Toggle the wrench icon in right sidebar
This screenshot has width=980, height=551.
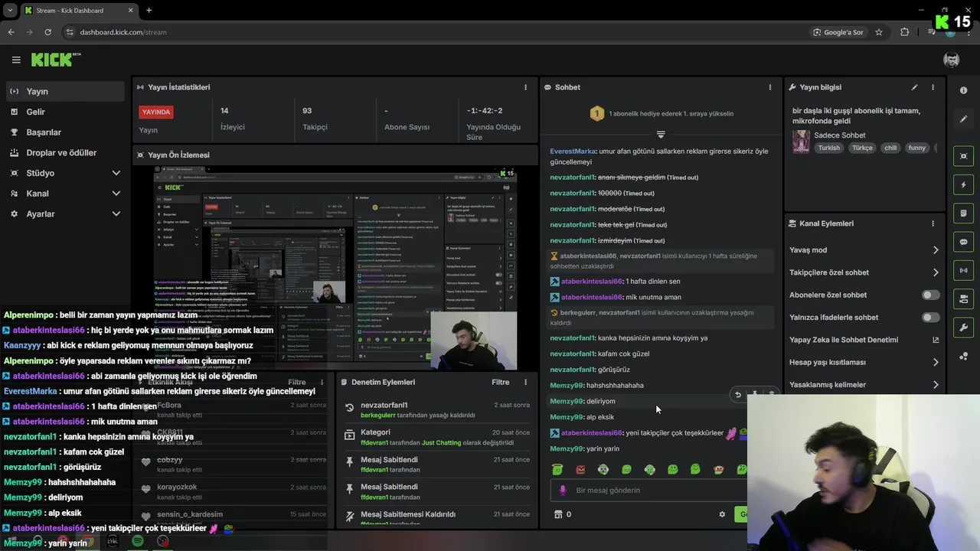click(x=963, y=328)
